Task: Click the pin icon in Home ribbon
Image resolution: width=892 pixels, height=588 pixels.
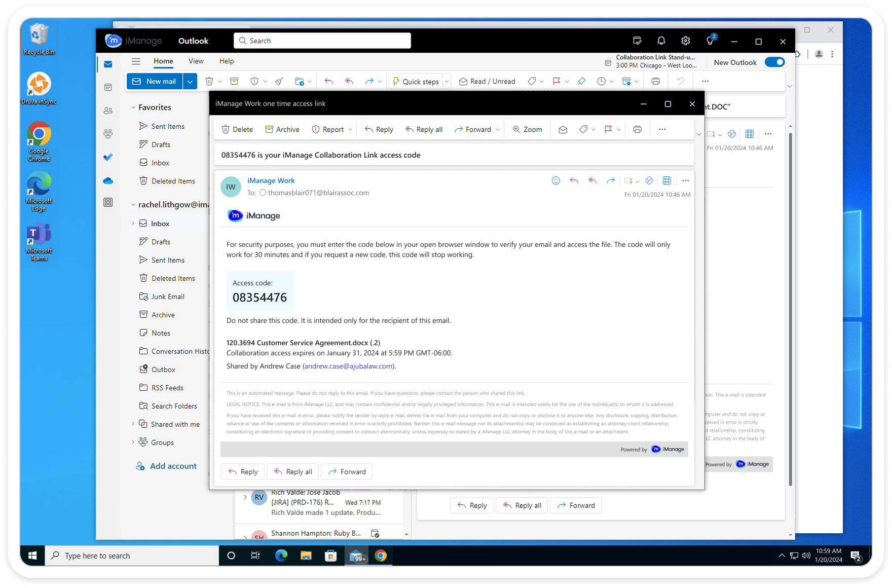Action: click(x=581, y=81)
